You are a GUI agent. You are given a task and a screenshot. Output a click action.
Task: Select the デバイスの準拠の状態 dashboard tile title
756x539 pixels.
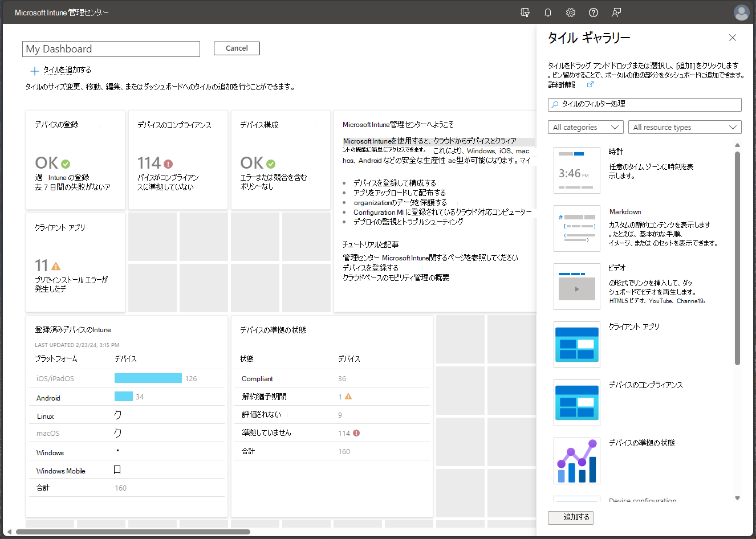pyautogui.click(x=273, y=330)
